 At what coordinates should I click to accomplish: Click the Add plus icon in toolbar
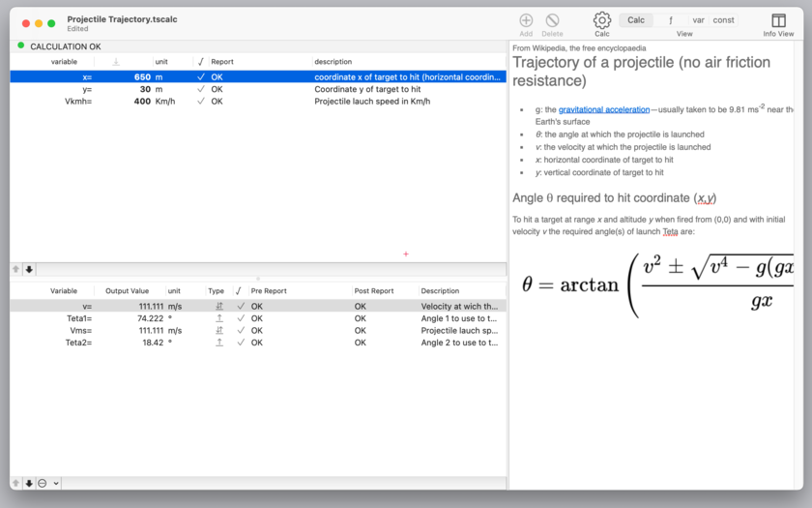[x=526, y=20]
